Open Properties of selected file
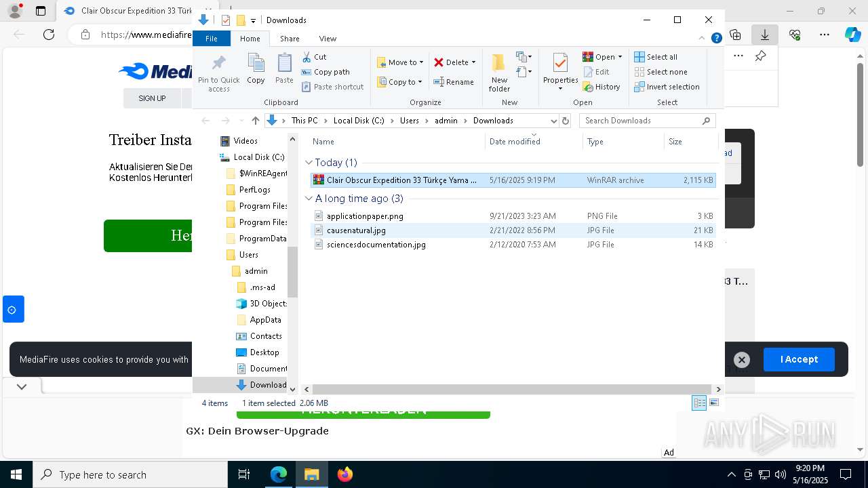868x488 pixels. 560,73
